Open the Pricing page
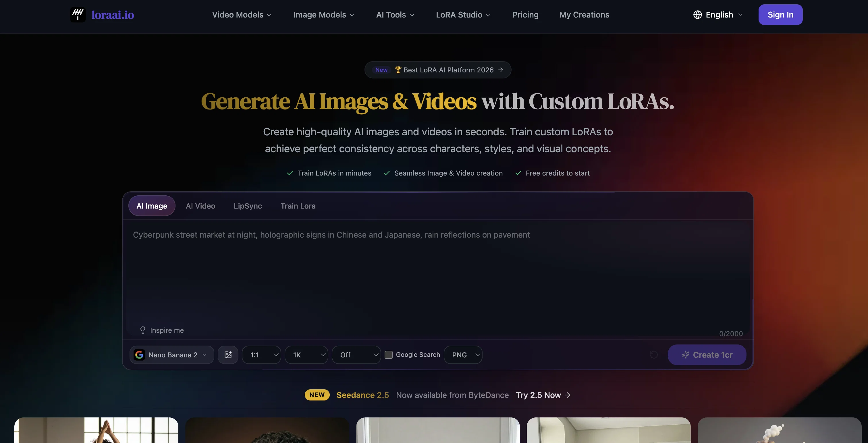The image size is (868, 443). (x=525, y=14)
